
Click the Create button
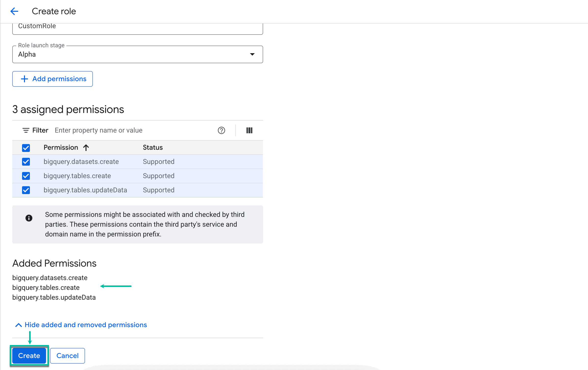coord(29,356)
